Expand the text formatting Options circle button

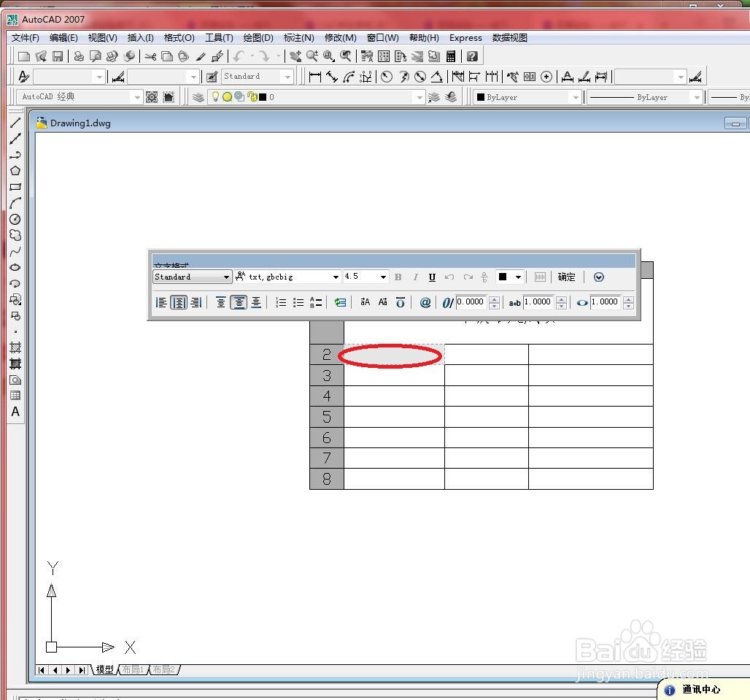[x=599, y=277]
